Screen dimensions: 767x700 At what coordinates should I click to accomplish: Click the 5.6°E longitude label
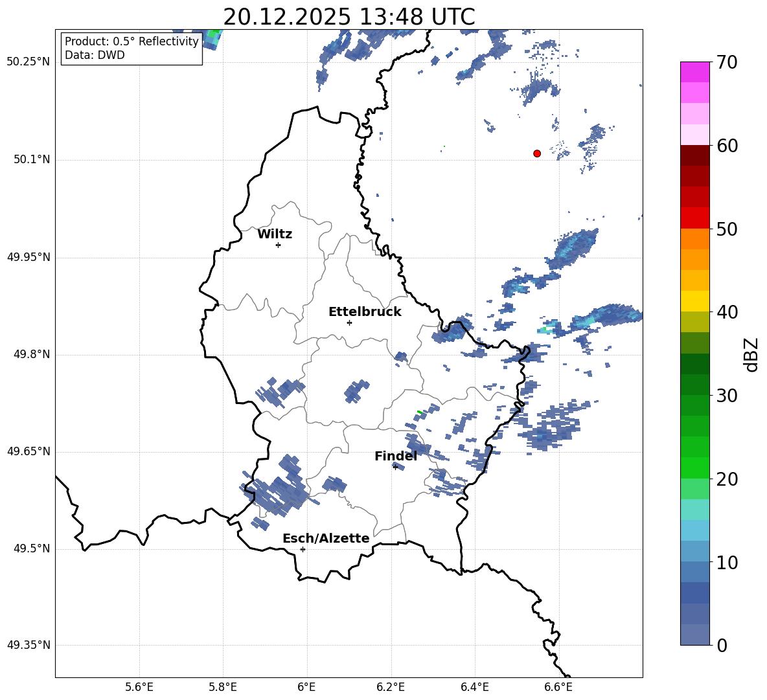click(x=139, y=687)
